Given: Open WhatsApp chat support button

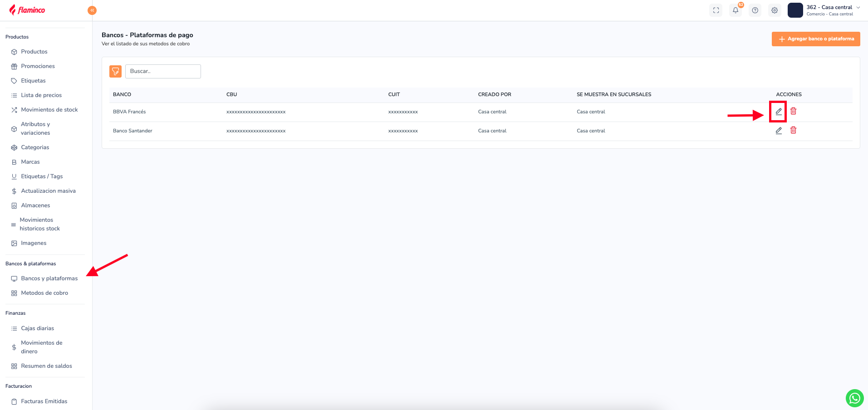Looking at the screenshot, I should click(x=854, y=398).
